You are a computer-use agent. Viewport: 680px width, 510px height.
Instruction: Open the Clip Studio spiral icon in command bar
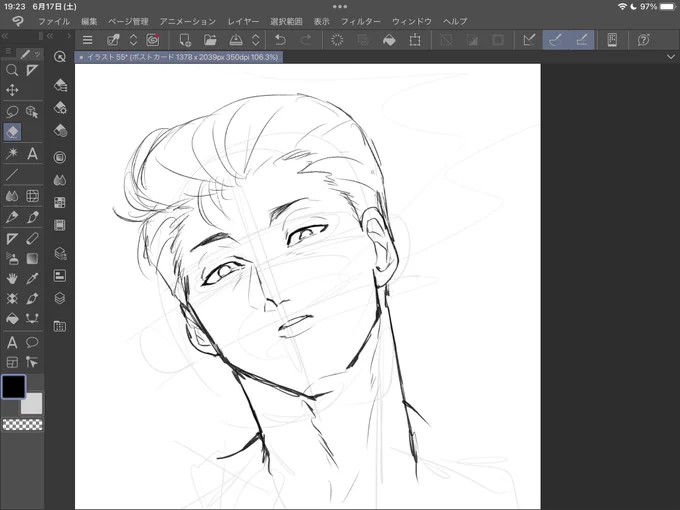pyautogui.click(x=153, y=40)
